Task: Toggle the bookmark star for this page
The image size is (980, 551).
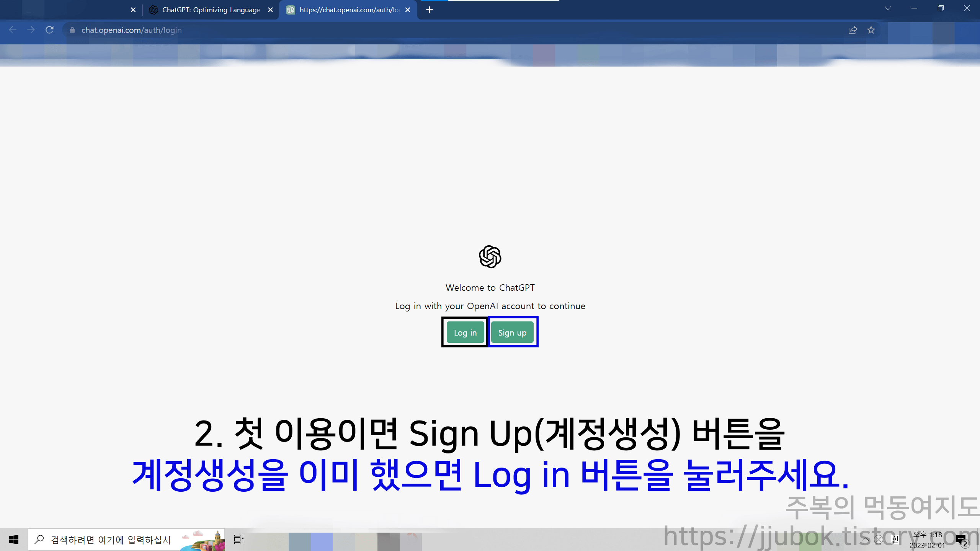Action: [871, 30]
